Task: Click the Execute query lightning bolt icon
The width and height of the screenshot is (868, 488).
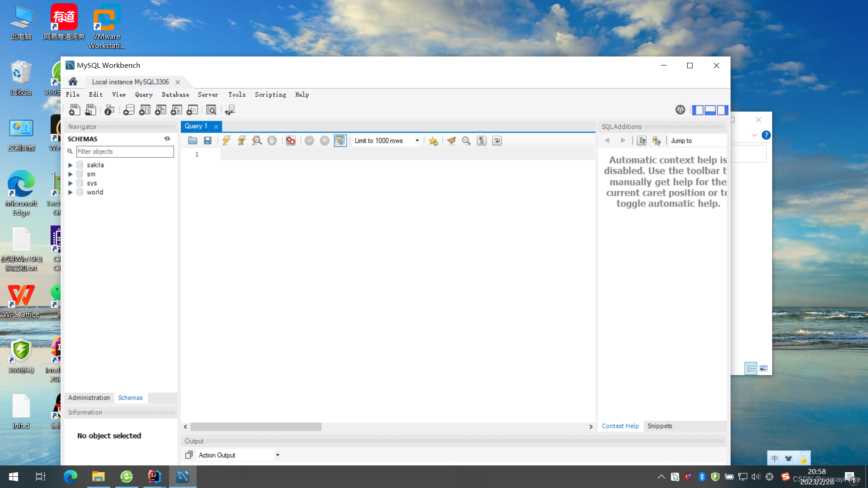Action: pos(226,141)
